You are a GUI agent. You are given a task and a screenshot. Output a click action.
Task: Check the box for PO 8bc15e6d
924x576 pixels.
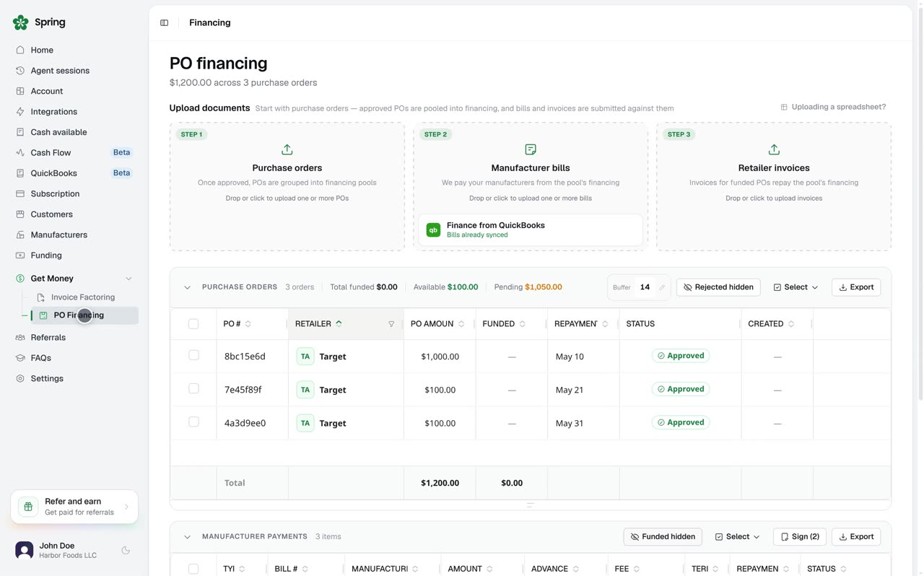coord(193,355)
